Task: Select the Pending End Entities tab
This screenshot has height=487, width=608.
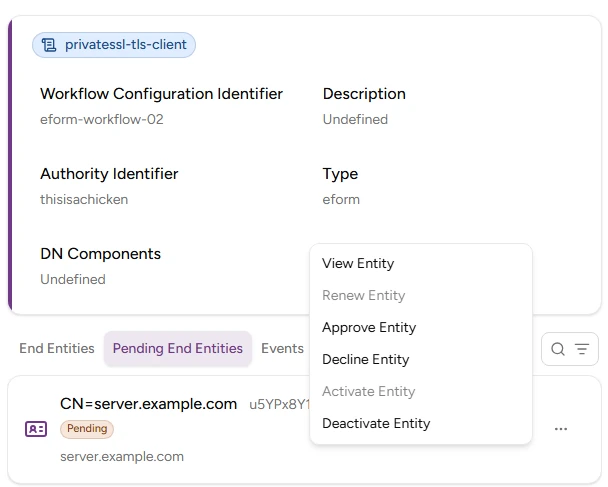Action: pos(178,348)
